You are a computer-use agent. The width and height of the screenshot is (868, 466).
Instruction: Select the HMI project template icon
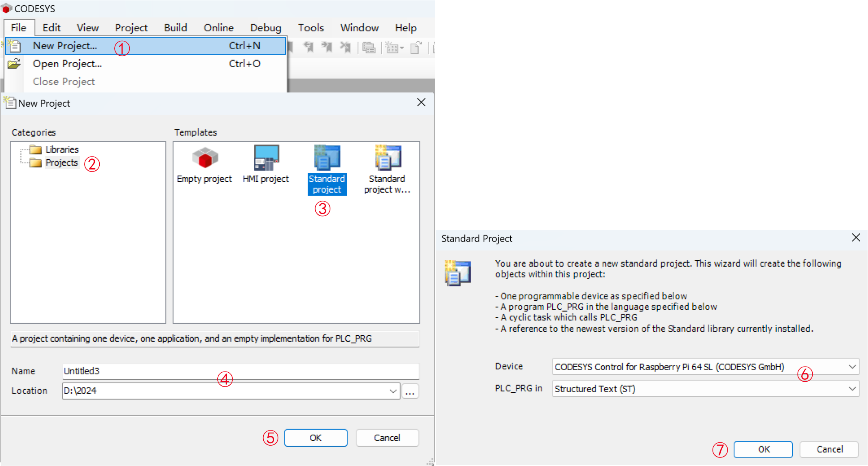coord(266,158)
